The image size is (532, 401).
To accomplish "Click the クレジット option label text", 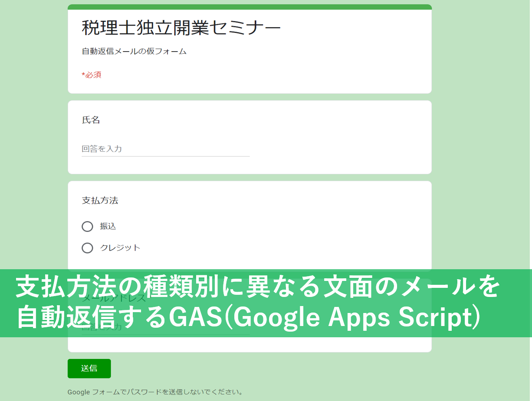I will click(x=120, y=248).
